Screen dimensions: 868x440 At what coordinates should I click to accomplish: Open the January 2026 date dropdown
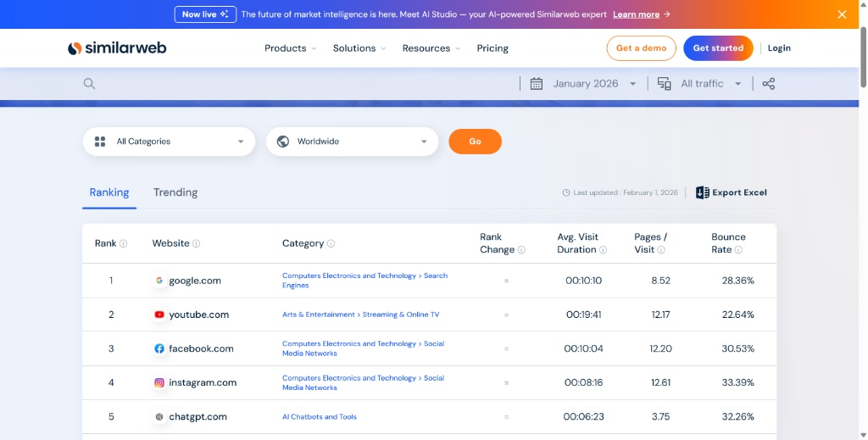click(594, 84)
